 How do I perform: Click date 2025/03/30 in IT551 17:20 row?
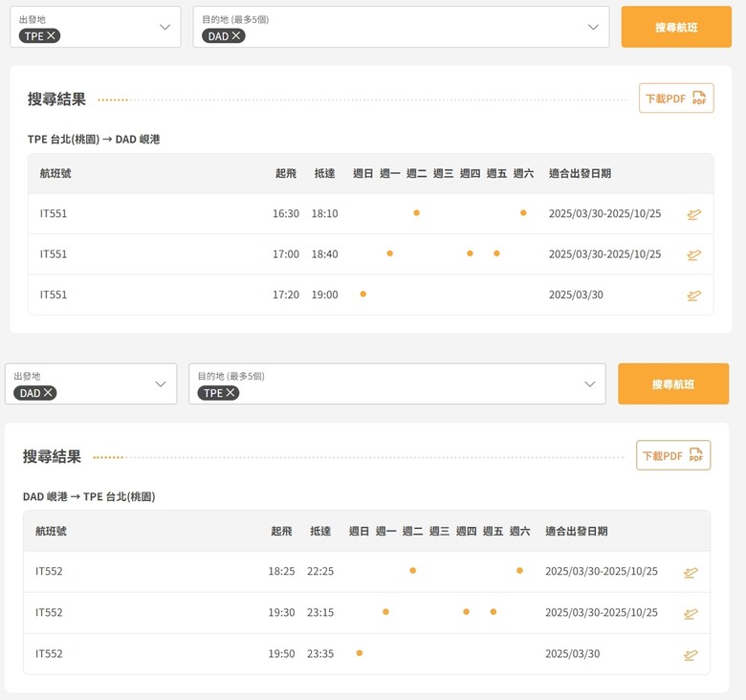(x=576, y=295)
